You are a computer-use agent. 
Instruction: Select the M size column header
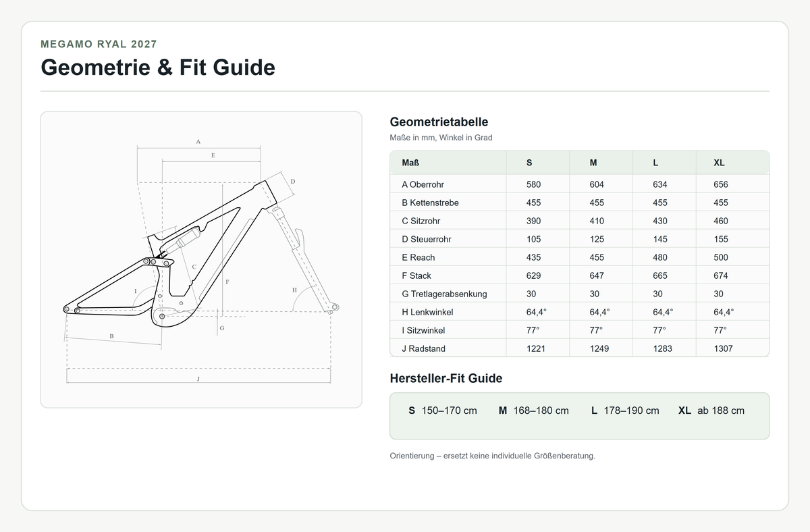(x=593, y=163)
